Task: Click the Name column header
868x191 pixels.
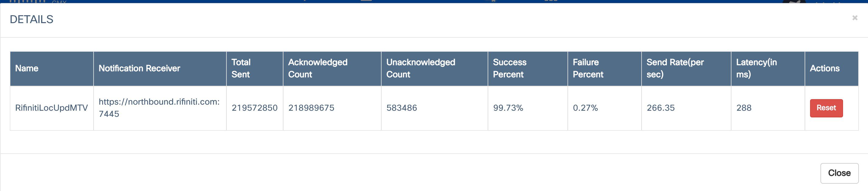Action: tap(27, 68)
